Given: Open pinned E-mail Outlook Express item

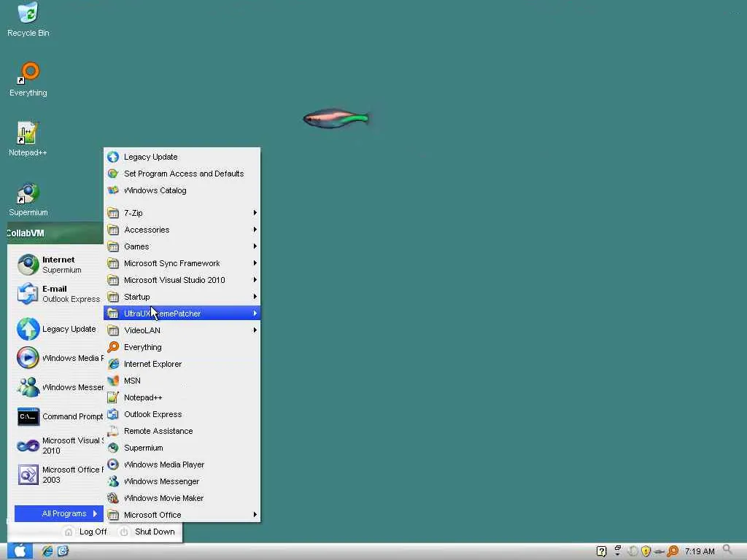Looking at the screenshot, I should click(x=59, y=294).
